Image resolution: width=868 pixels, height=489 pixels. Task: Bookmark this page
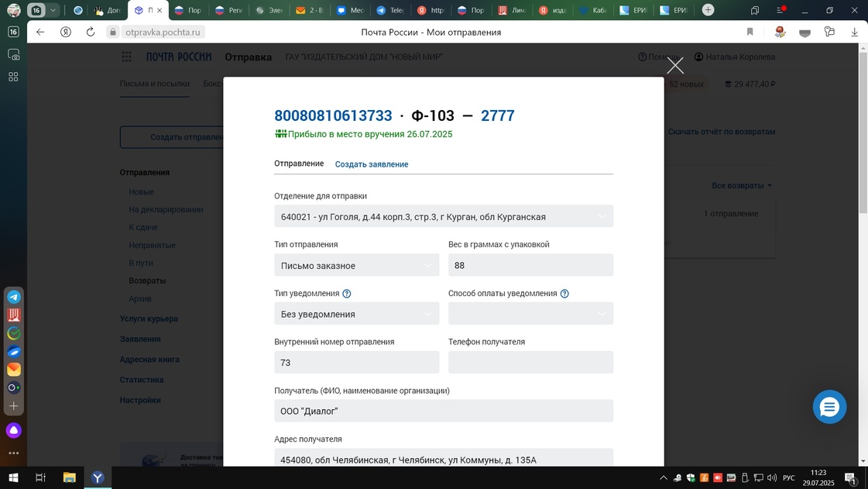(750, 32)
